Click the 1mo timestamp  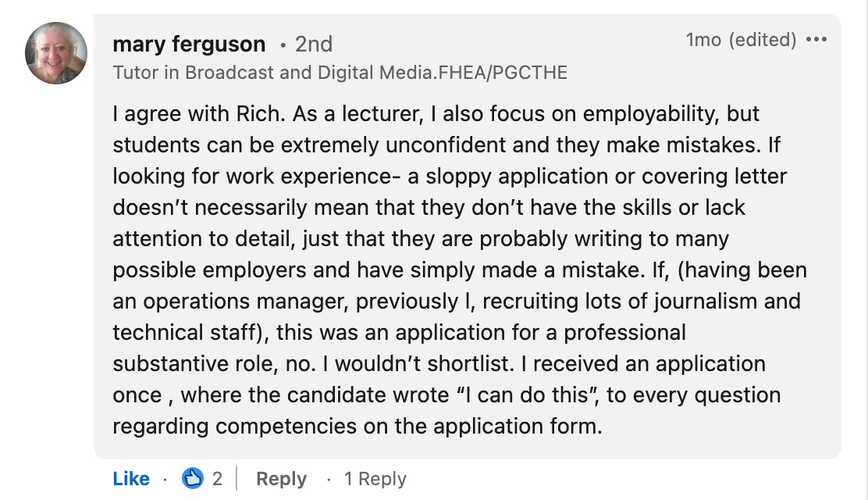pos(703,39)
